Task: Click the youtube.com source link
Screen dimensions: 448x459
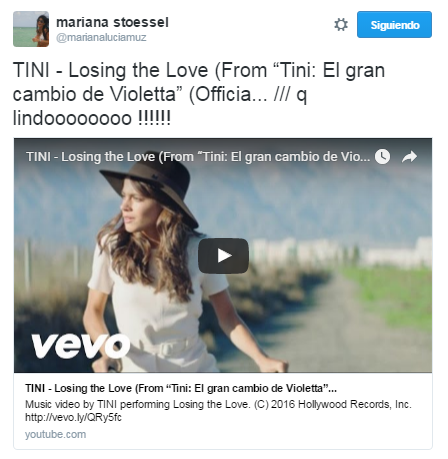Action: [55, 434]
